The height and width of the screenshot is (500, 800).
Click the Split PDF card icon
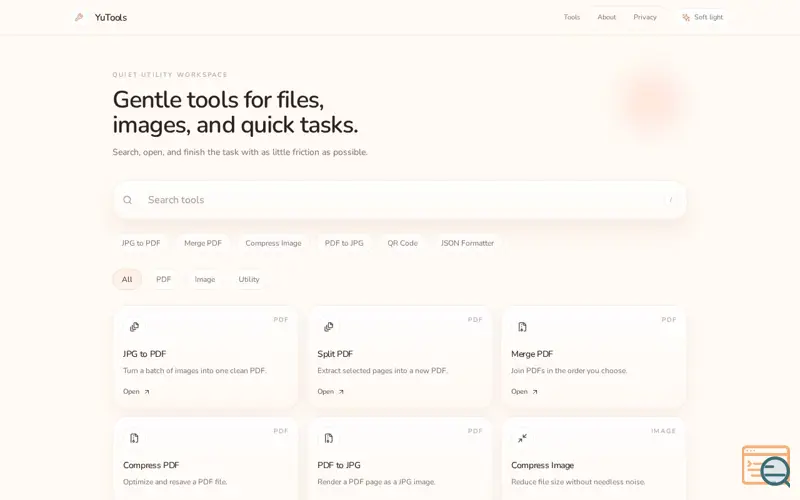click(x=329, y=327)
